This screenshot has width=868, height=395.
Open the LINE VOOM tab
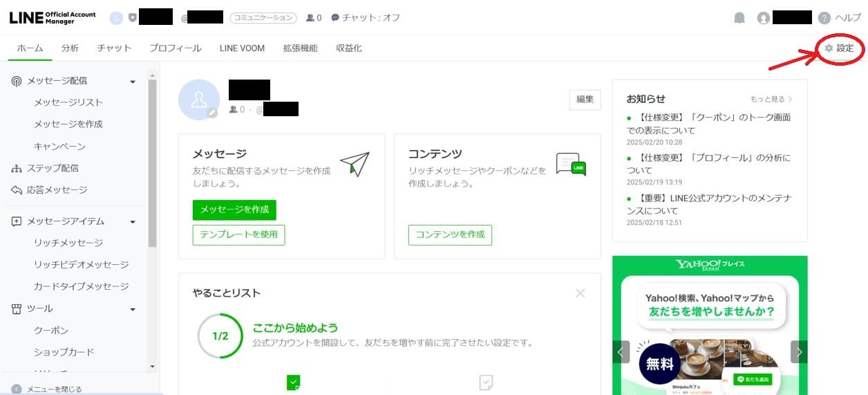pyautogui.click(x=242, y=48)
